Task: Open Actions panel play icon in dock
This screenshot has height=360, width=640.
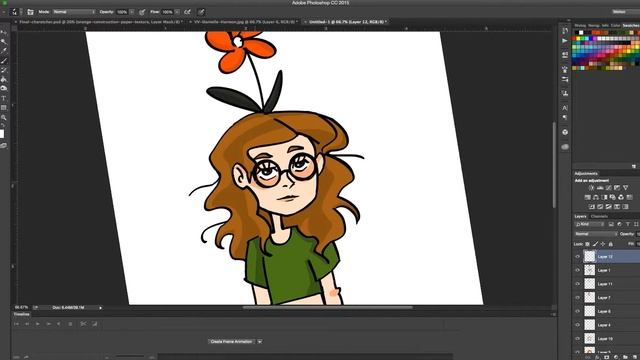Action: click(565, 41)
